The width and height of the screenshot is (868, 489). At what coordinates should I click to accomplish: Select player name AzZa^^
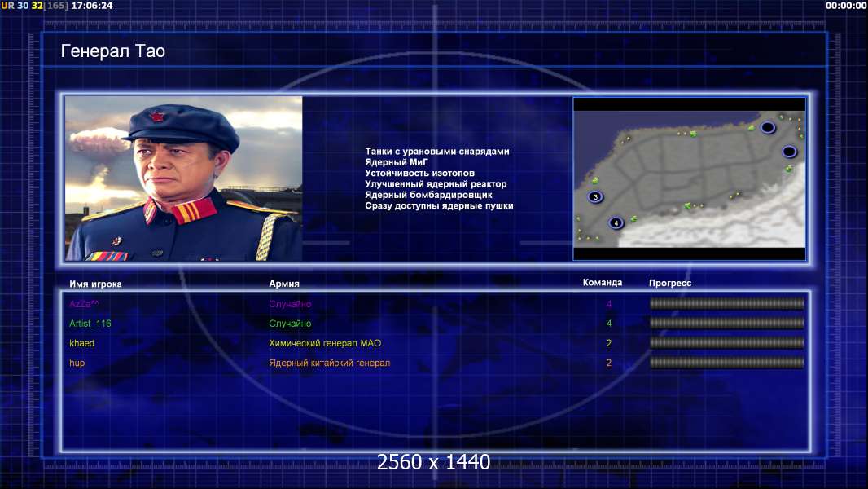[x=84, y=304]
